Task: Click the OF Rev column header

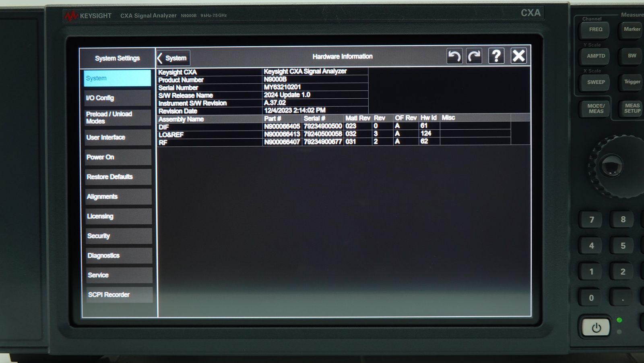Action: 406,118
